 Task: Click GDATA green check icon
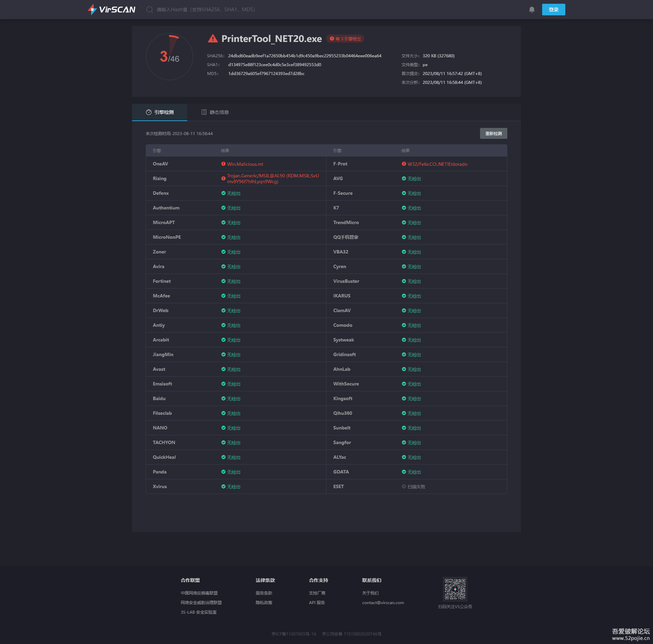(x=404, y=472)
